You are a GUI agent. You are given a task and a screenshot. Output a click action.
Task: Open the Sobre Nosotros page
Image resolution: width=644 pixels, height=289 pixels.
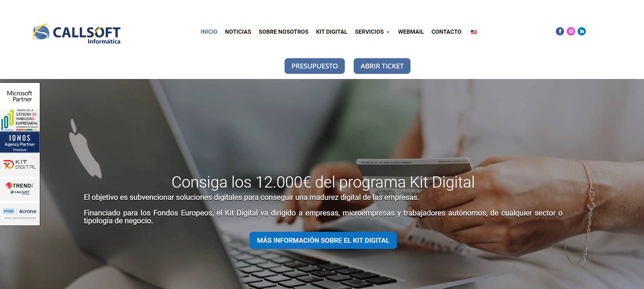coord(284,32)
